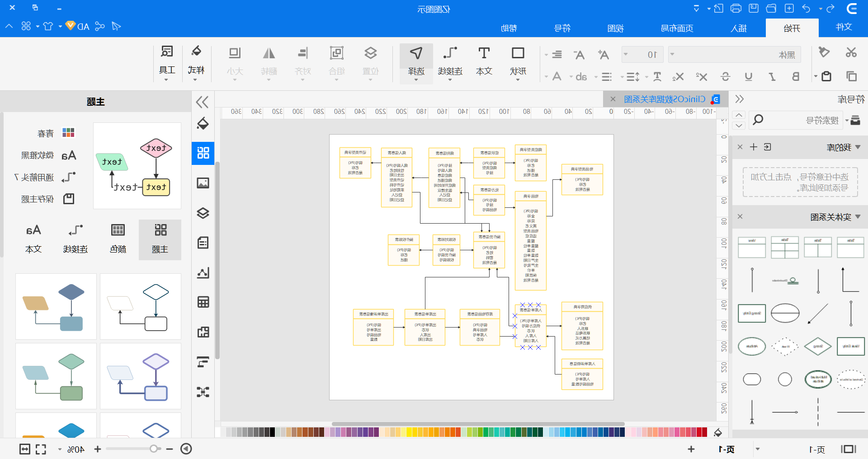
Task: Open the image panel sidebar icon
Action: pos(203,183)
